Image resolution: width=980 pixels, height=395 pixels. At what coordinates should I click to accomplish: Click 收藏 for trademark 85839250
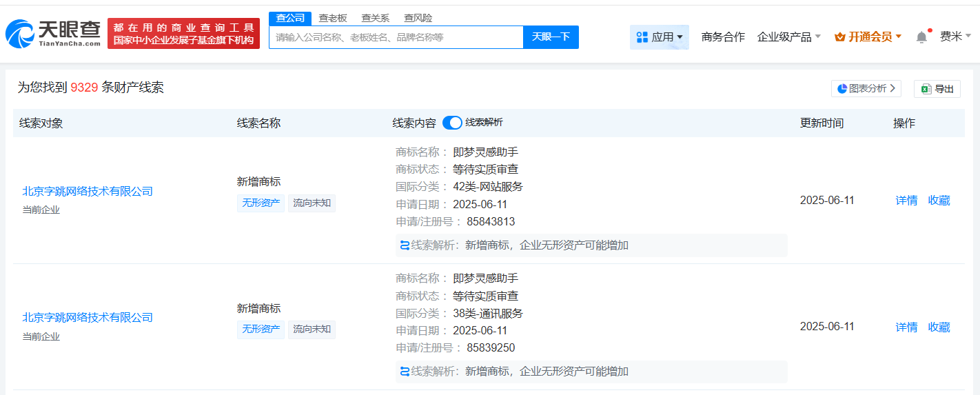click(x=939, y=327)
